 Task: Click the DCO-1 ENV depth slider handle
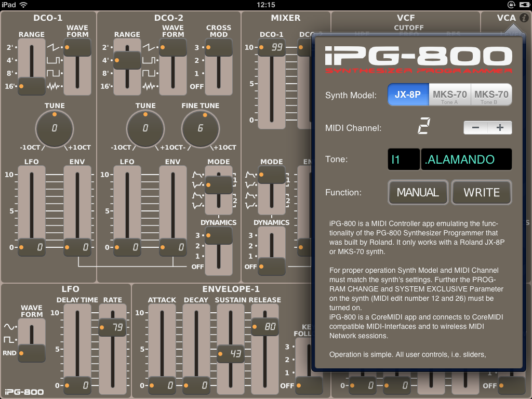tap(77, 247)
